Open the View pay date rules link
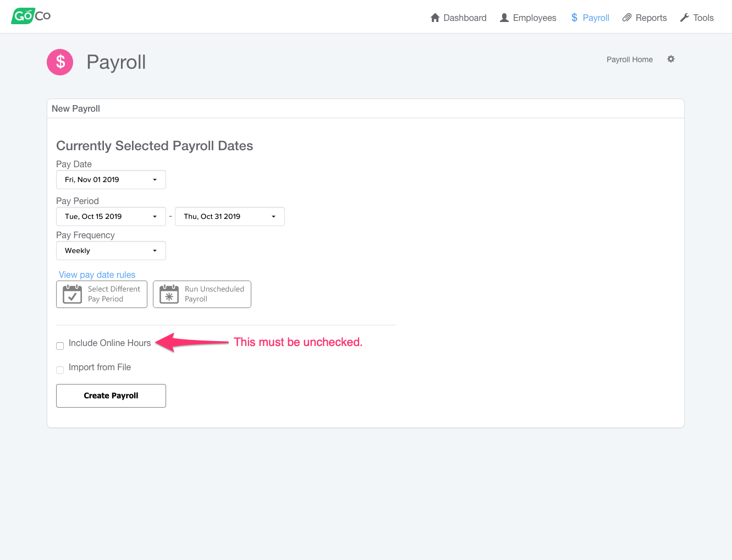The image size is (732, 560). 97,274
